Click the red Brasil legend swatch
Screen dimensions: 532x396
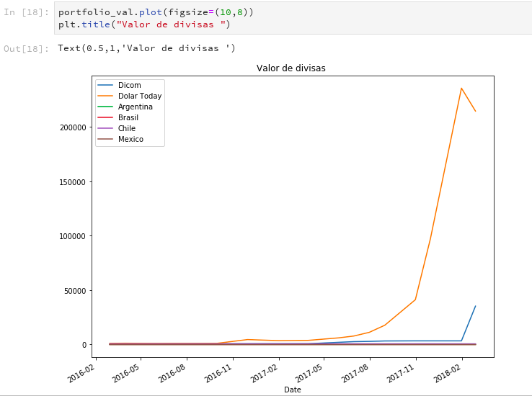tap(105, 117)
